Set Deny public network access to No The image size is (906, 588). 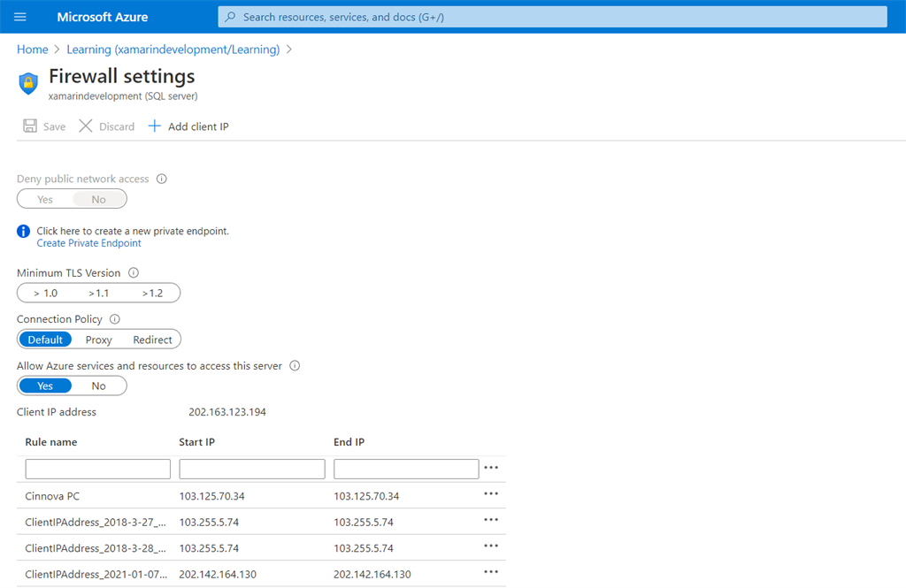[x=99, y=199]
